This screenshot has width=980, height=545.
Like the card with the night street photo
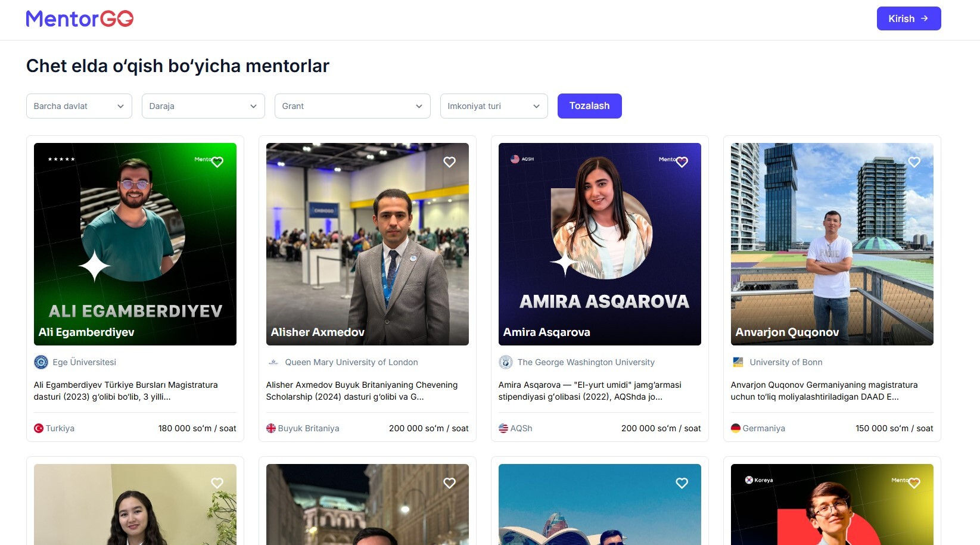point(450,483)
